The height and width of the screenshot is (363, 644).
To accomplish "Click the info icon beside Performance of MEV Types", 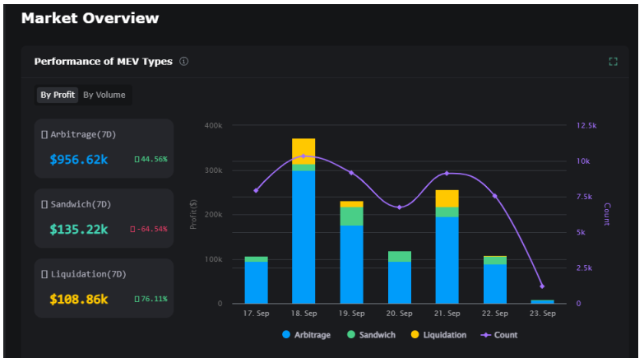I will [x=184, y=61].
